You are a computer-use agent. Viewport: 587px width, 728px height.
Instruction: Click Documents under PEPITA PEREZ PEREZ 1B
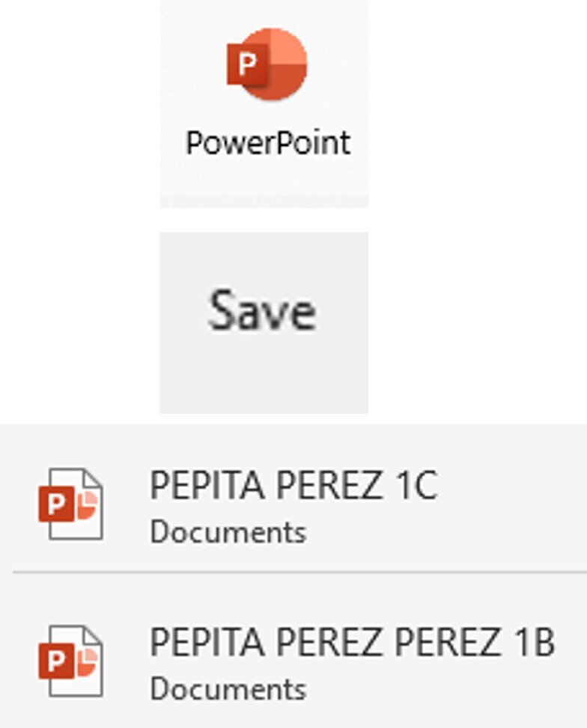(228, 689)
